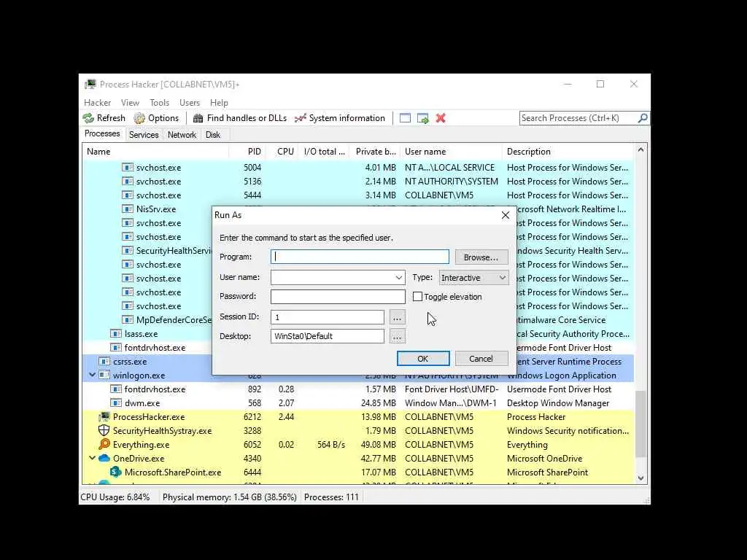Select the Processes tab

pyautogui.click(x=102, y=134)
